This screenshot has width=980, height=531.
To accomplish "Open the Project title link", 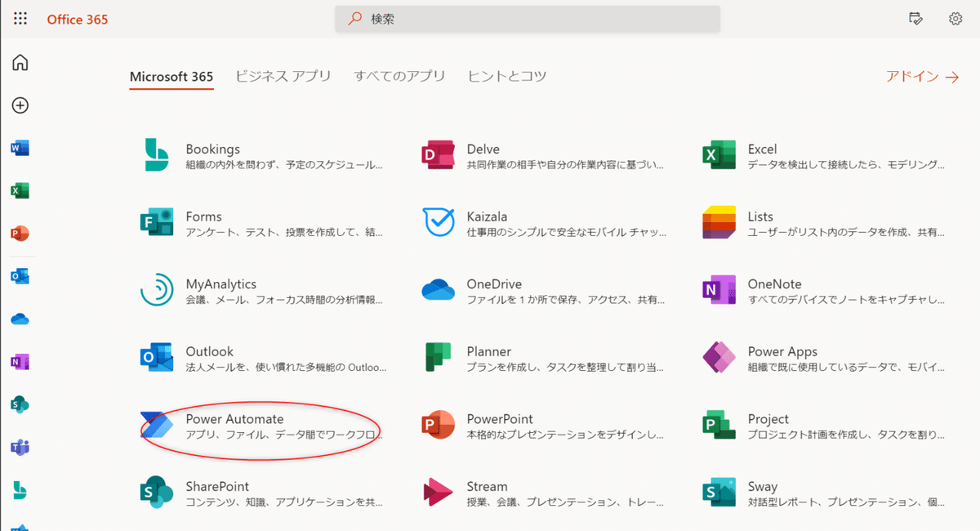I will click(768, 420).
